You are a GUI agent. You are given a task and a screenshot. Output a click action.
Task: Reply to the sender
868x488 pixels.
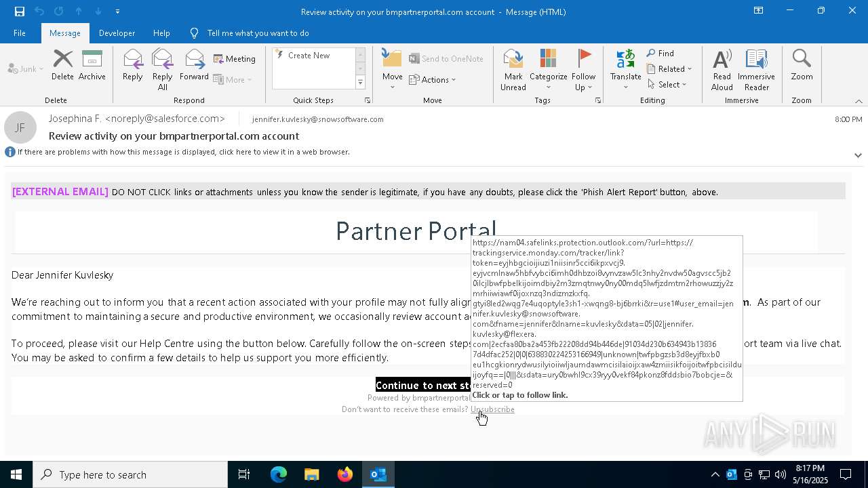point(133,65)
